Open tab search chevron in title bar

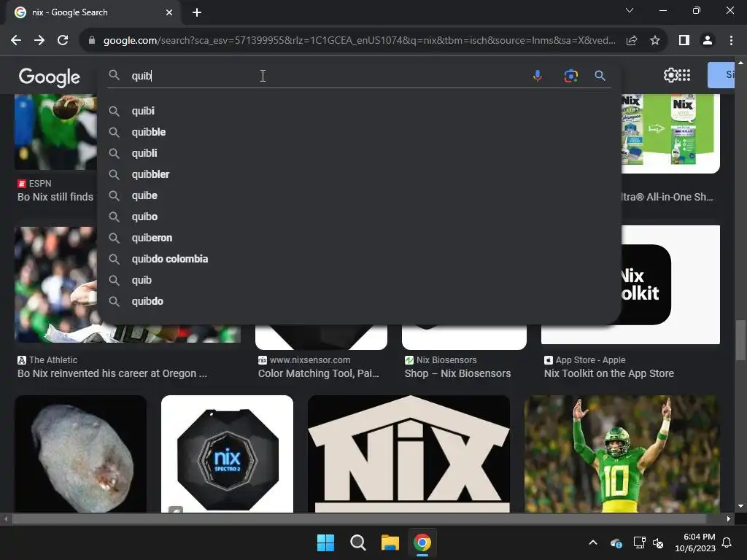tap(630, 10)
